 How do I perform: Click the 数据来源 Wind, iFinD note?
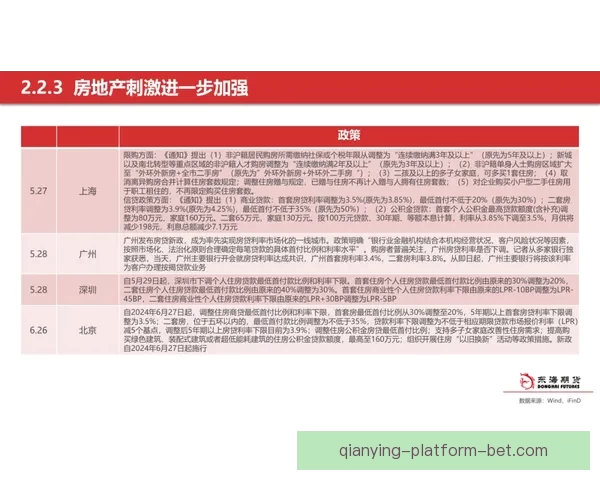point(550,401)
